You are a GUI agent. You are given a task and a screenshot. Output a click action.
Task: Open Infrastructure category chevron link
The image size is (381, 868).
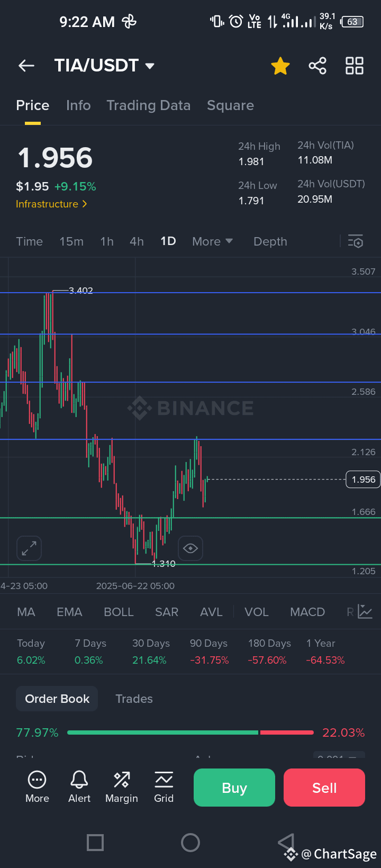click(51, 204)
